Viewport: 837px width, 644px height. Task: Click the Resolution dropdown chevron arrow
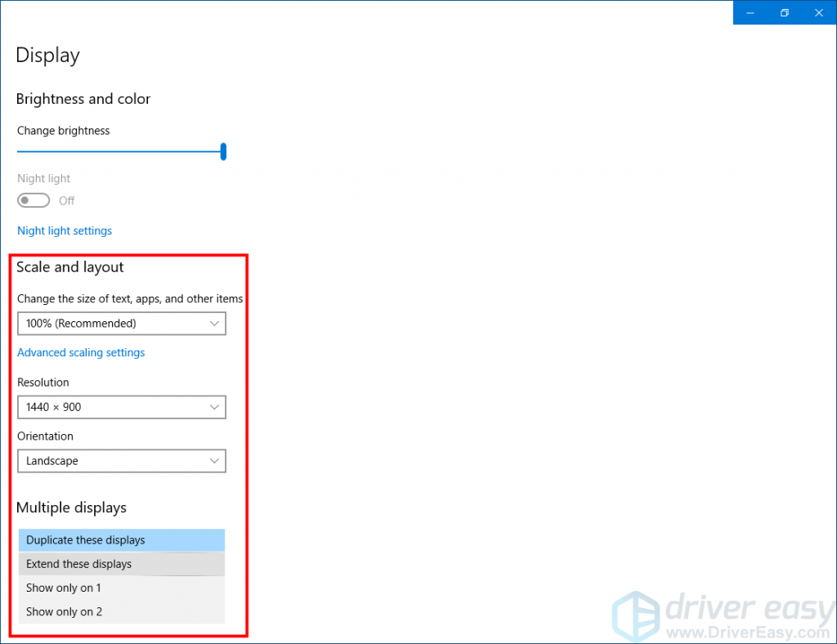(x=215, y=407)
